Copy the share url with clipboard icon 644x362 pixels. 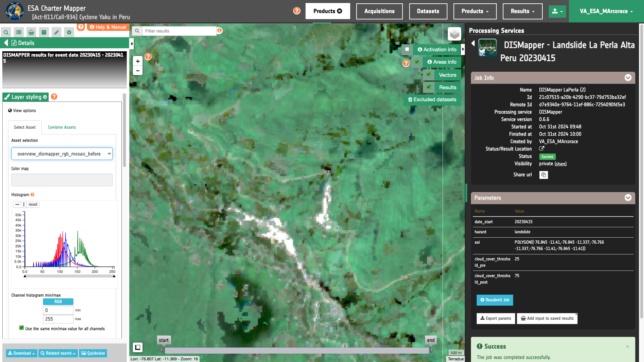click(543, 175)
